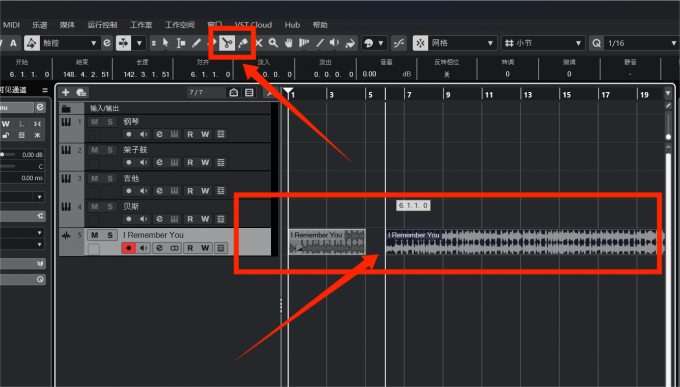Enable Write automation on 贝斯 track

pyautogui.click(x=205, y=219)
